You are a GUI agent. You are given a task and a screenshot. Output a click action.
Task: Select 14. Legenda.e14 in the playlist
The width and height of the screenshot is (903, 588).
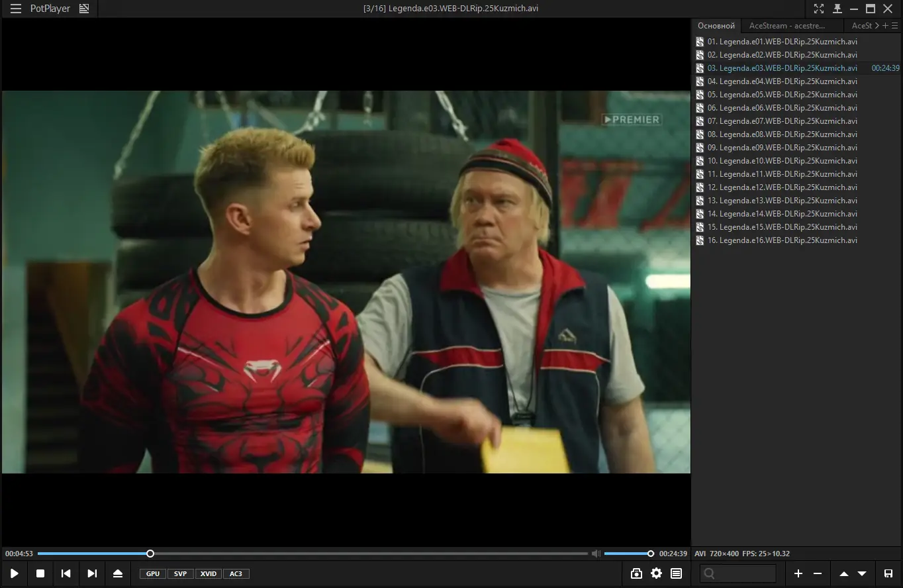[797, 214]
